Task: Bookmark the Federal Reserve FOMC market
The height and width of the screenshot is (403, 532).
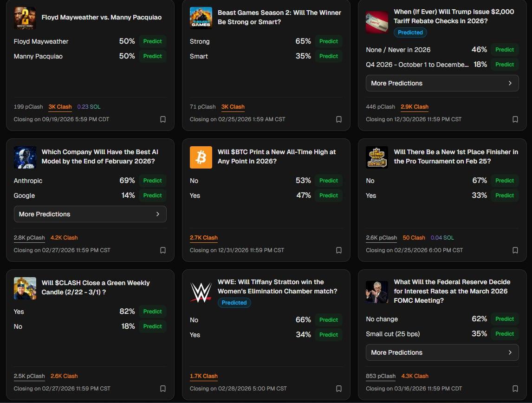Action: [515, 389]
